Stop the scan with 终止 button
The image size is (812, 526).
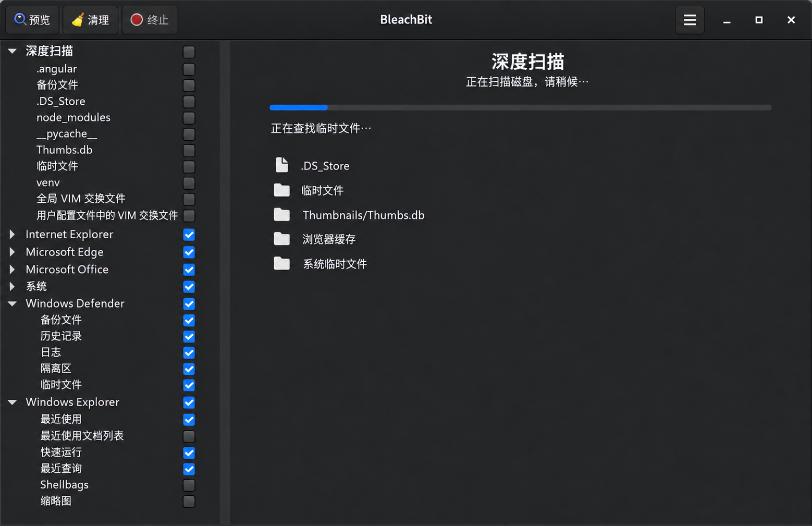(150, 20)
